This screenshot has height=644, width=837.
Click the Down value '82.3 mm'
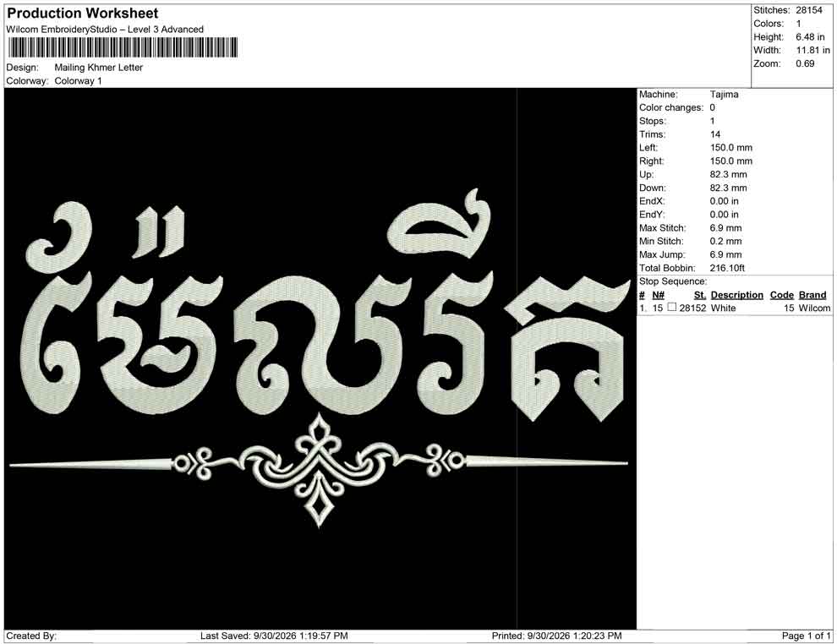point(729,188)
